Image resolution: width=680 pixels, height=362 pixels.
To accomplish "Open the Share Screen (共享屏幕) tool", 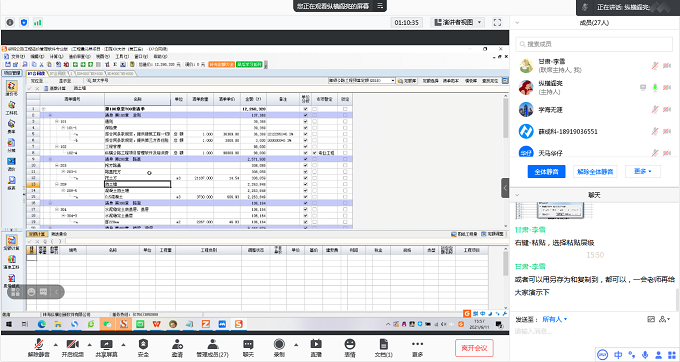I will pos(106,348).
